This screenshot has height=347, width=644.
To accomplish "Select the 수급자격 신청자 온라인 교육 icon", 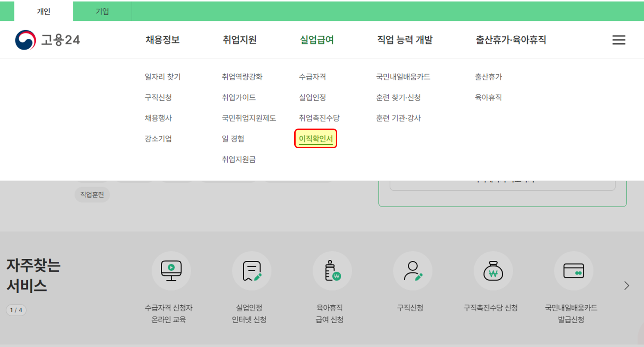I will click(x=171, y=271).
